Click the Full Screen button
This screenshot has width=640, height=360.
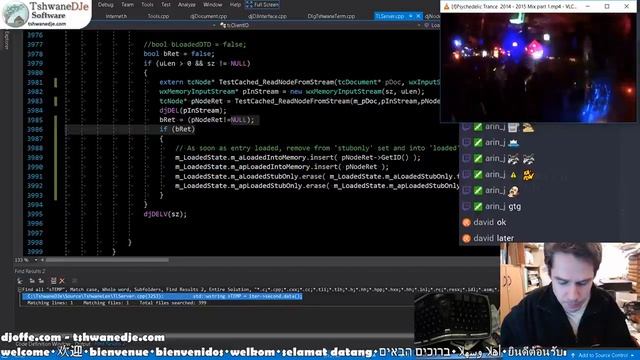[262, 4]
